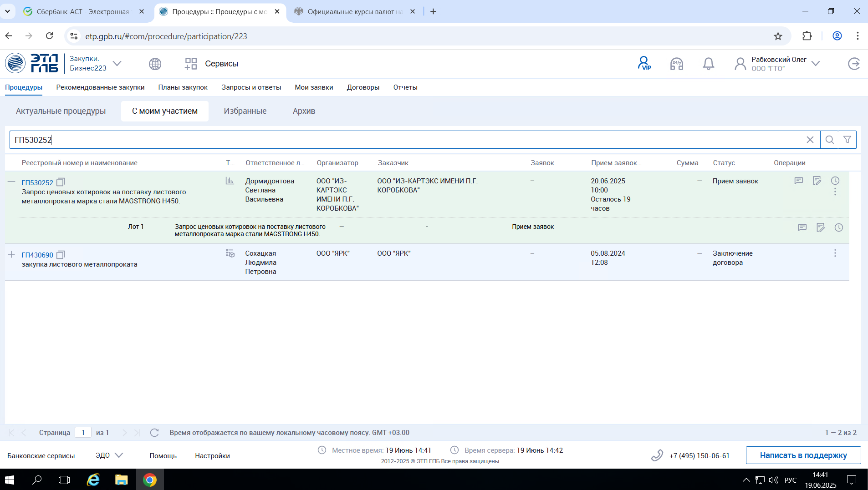The image size is (868, 490).
Task: Click the edit application icon for Лот 1
Action: (x=820, y=227)
